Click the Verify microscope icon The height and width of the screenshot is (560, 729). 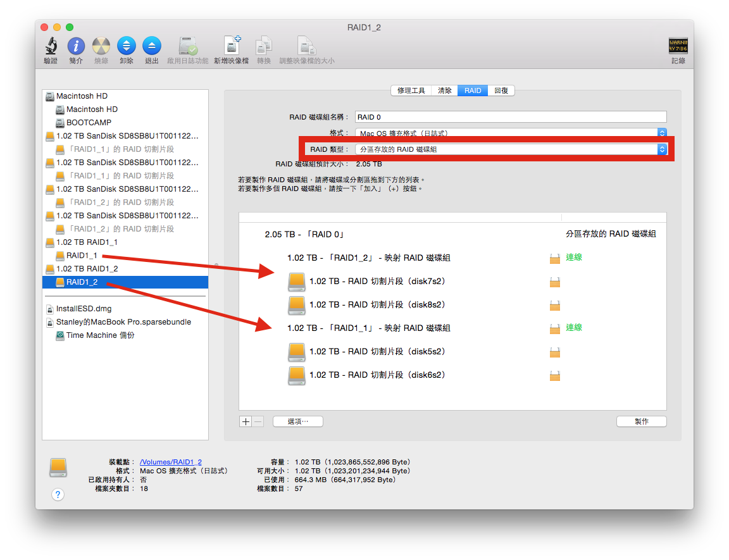click(51, 47)
